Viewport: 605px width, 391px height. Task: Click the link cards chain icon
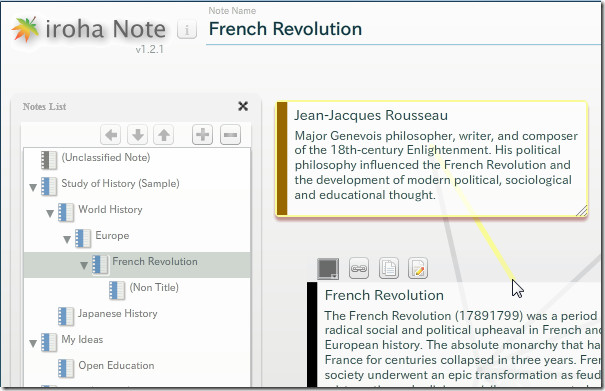click(x=359, y=268)
